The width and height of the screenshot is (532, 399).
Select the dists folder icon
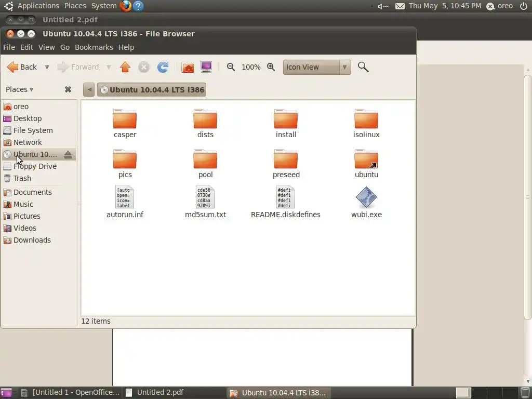pos(205,119)
